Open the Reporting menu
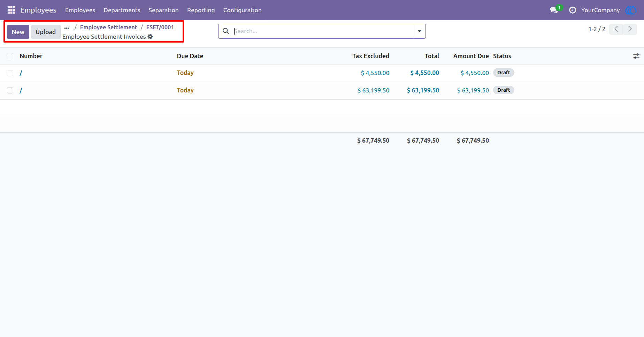 (x=201, y=10)
